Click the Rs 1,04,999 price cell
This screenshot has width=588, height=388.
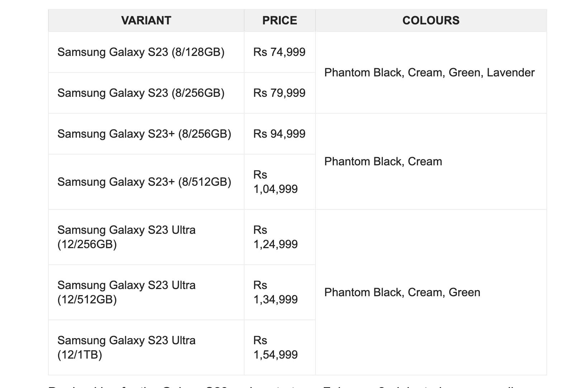tap(275, 182)
